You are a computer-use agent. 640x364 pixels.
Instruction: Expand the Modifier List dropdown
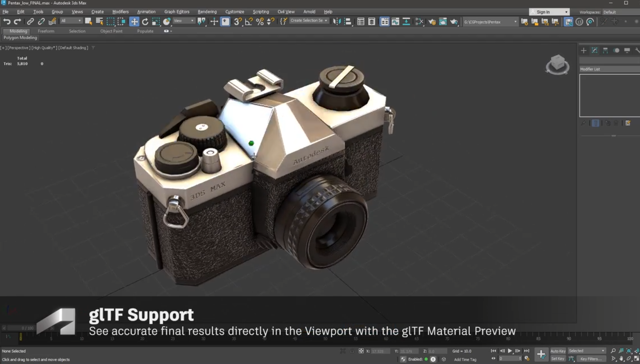609,69
